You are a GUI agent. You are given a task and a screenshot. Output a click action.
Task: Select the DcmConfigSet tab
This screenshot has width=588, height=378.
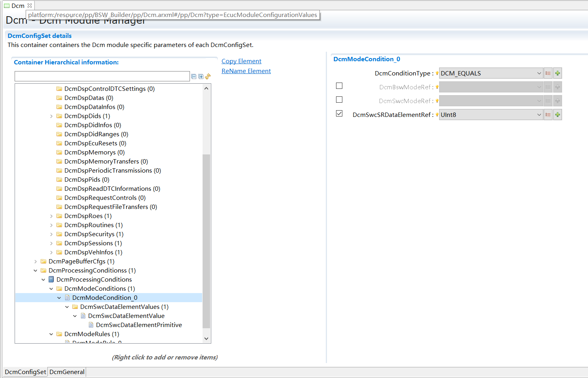(x=25, y=372)
